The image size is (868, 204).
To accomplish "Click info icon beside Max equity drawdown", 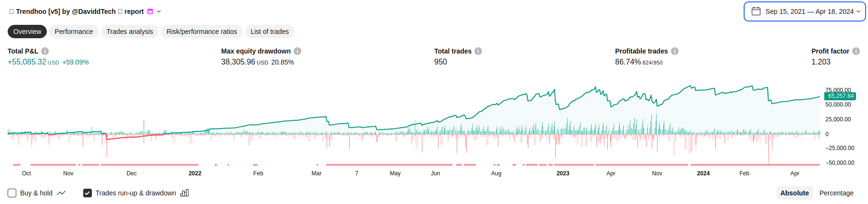I will click(x=297, y=51).
